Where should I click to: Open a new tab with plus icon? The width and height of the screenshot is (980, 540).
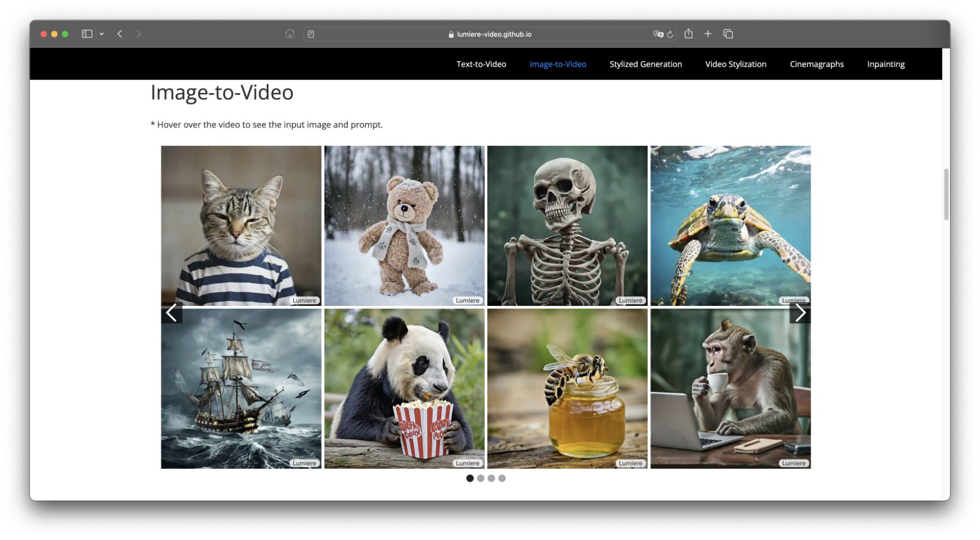tap(708, 34)
